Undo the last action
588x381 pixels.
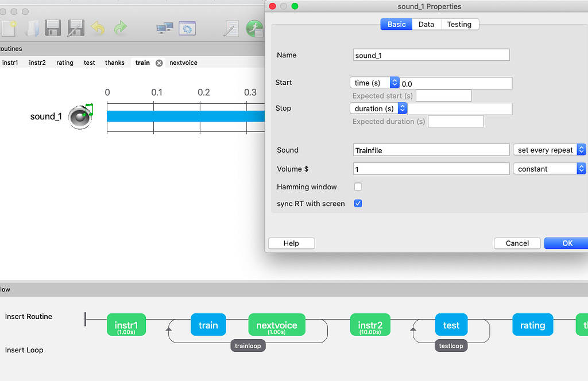97,28
